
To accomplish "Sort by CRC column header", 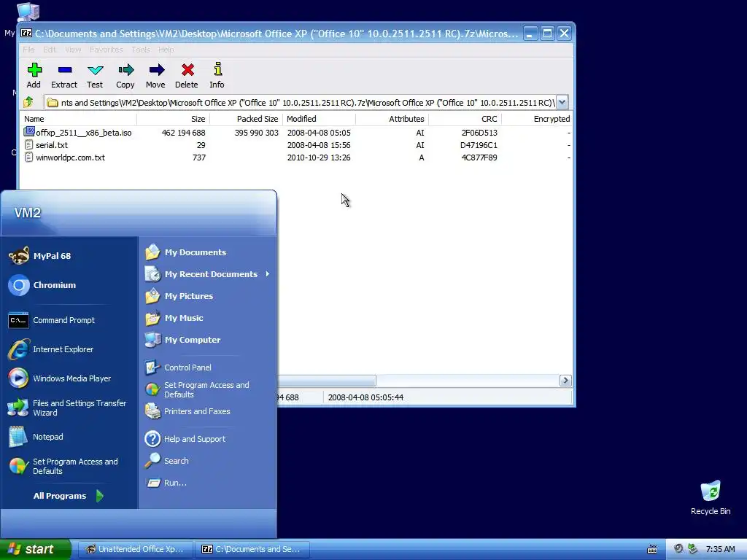I will [465, 119].
